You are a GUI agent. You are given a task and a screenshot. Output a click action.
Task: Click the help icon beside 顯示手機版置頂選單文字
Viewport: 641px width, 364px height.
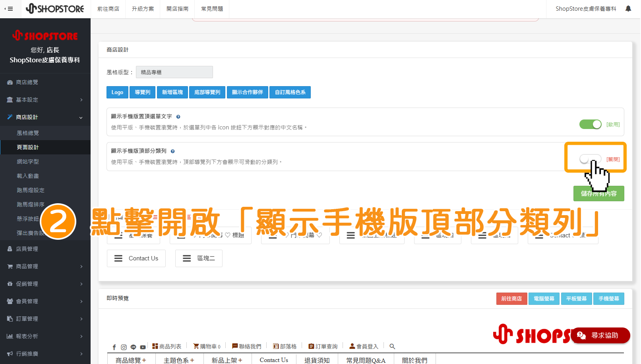tap(178, 117)
